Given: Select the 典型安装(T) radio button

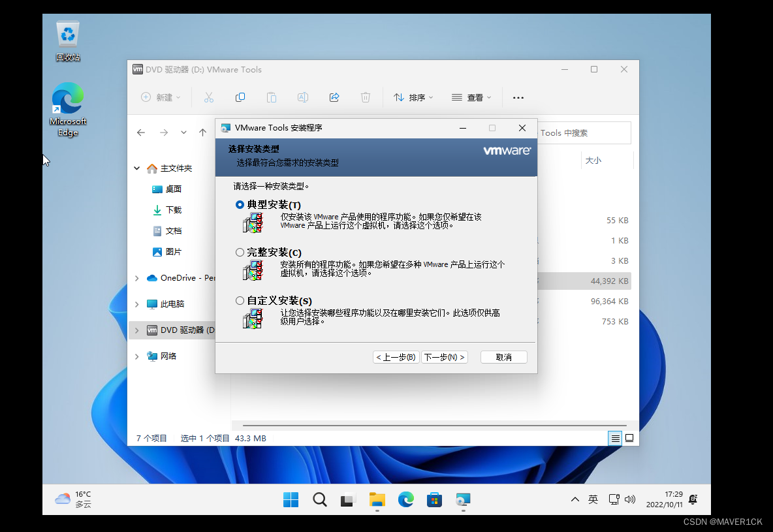Looking at the screenshot, I should click(x=240, y=204).
